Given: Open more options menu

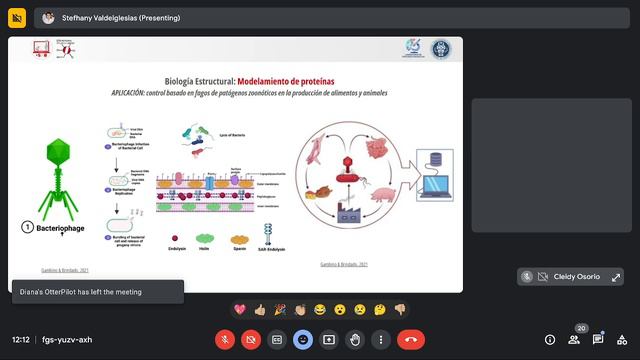Looking at the screenshot, I should (x=381, y=340).
